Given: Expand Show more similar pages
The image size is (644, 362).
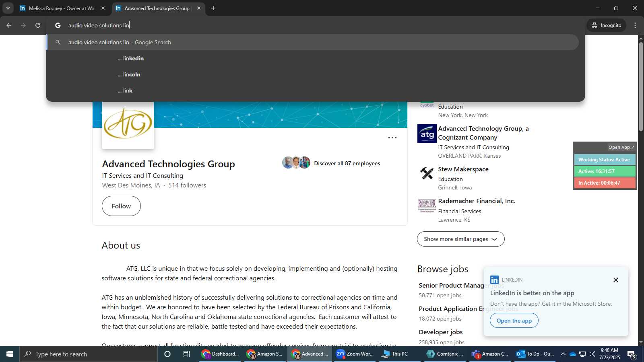Looking at the screenshot, I should click(461, 239).
